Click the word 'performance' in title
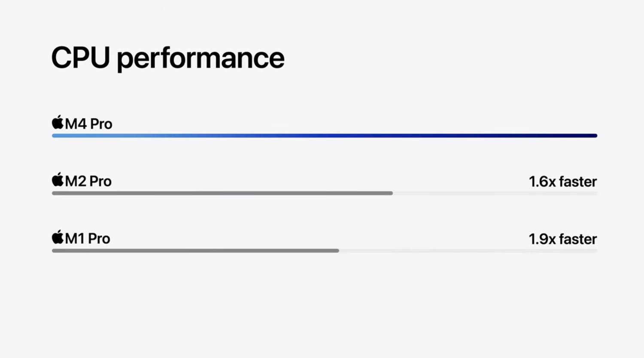The width and height of the screenshot is (644, 358). [x=200, y=59]
